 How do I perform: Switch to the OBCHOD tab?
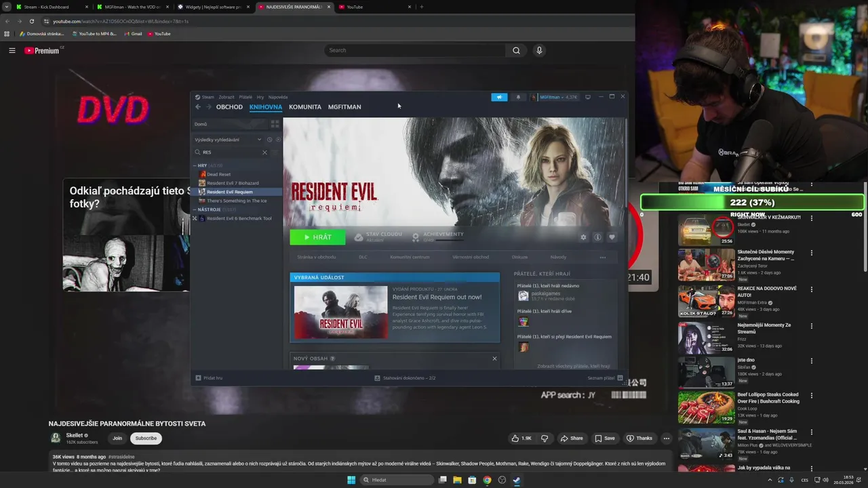[x=229, y=107]
